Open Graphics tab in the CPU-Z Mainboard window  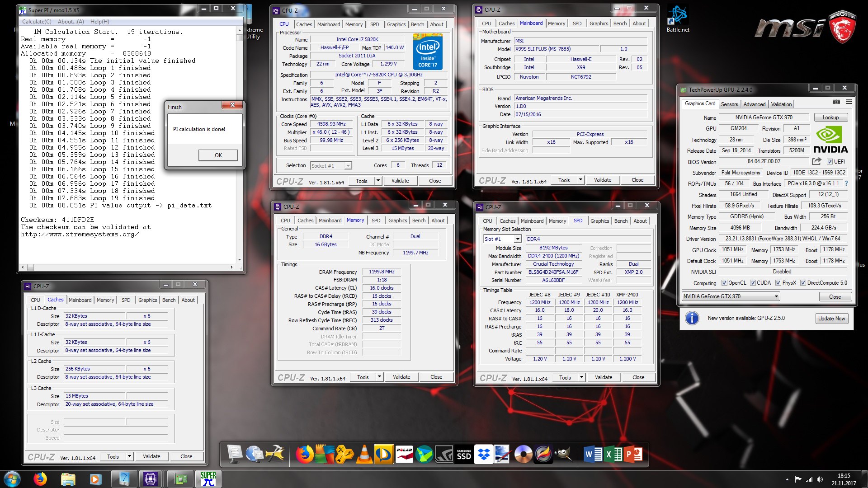[599, 23]
